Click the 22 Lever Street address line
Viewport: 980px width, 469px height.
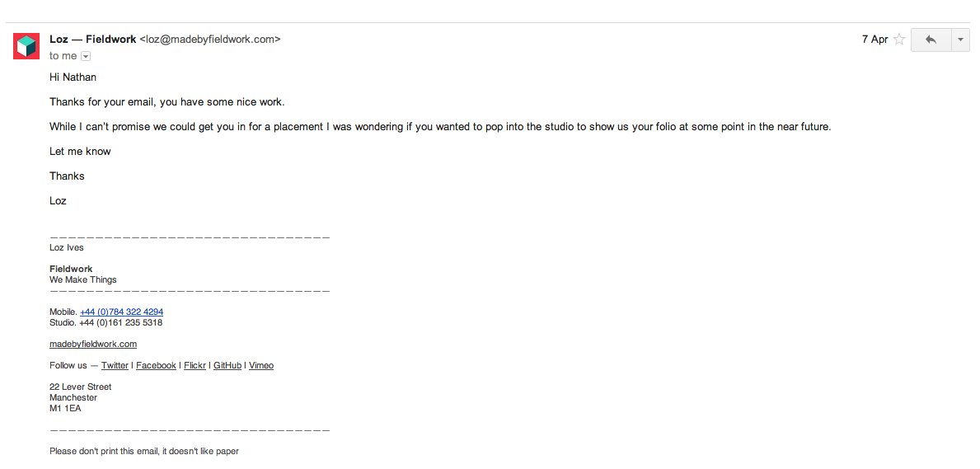pos(81,387)
